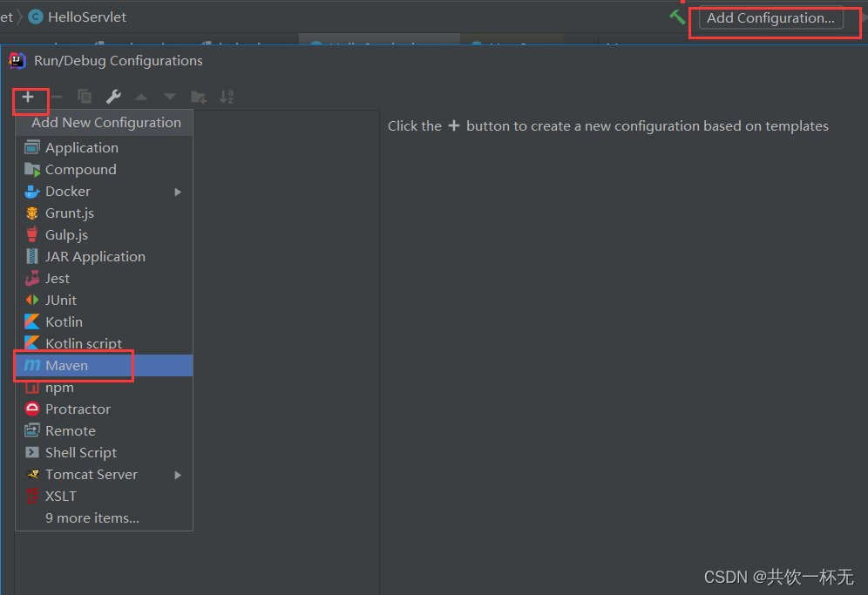Click the Remote configuration icon
Viewport: 868px width, 595px height.
pyautogui.click(x=32, y=430)
